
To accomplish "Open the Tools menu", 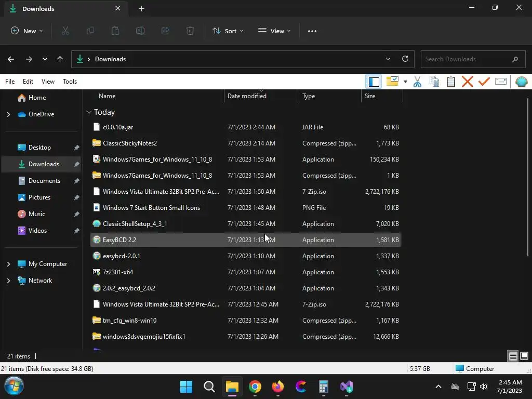I will 70,82.
